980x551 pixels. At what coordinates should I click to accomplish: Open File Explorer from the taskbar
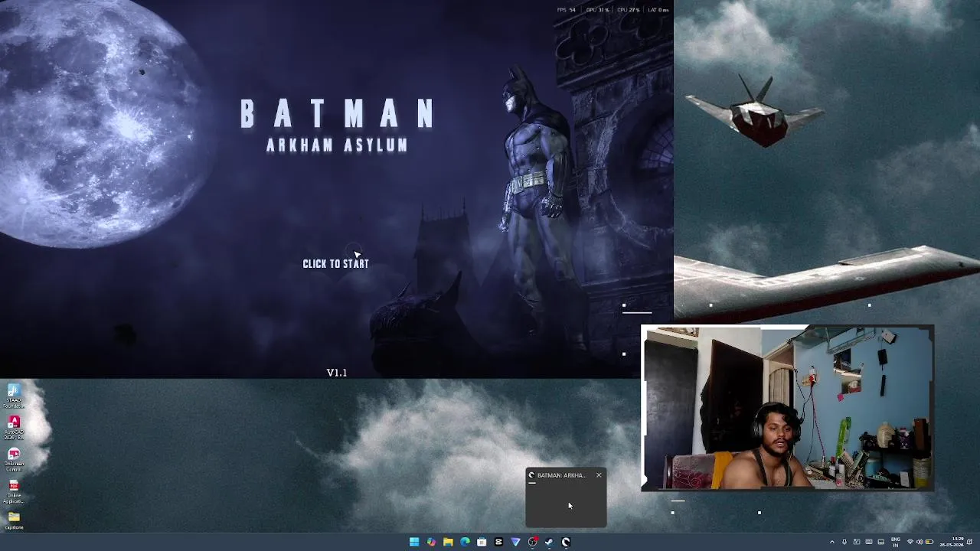[x=448, y=542]
